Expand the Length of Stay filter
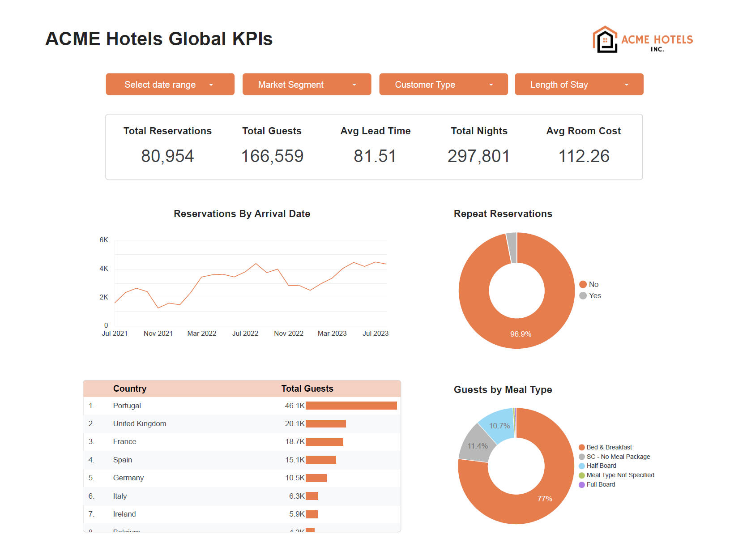 click(x=579, y=84)
